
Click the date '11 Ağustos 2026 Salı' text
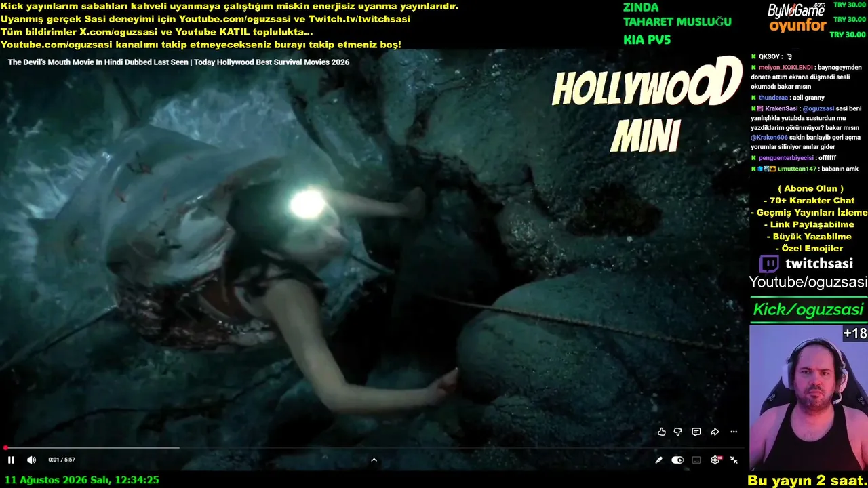coord(58,480)
